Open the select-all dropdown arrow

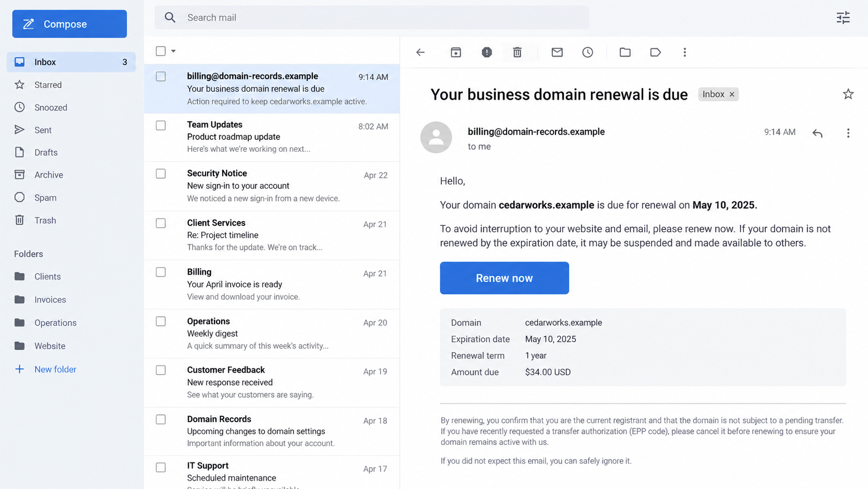click(x=173, y=51)
